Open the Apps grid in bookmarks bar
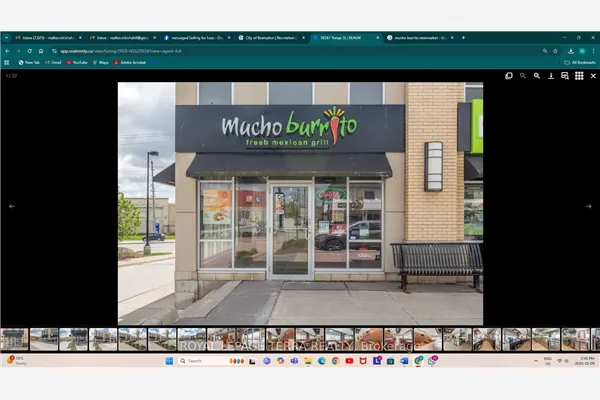The width and height of the screenshot is (600, 400). tap(7, 62)
